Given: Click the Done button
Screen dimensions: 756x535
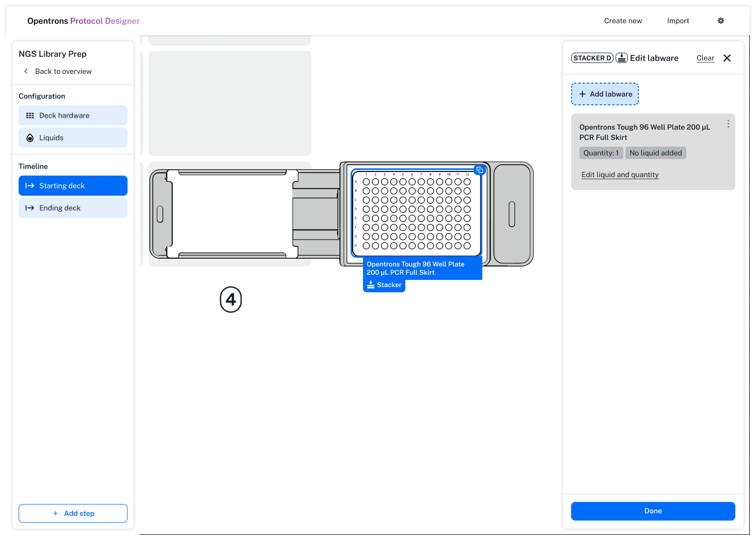Looking at the screenshot, I should coord(653,511).
